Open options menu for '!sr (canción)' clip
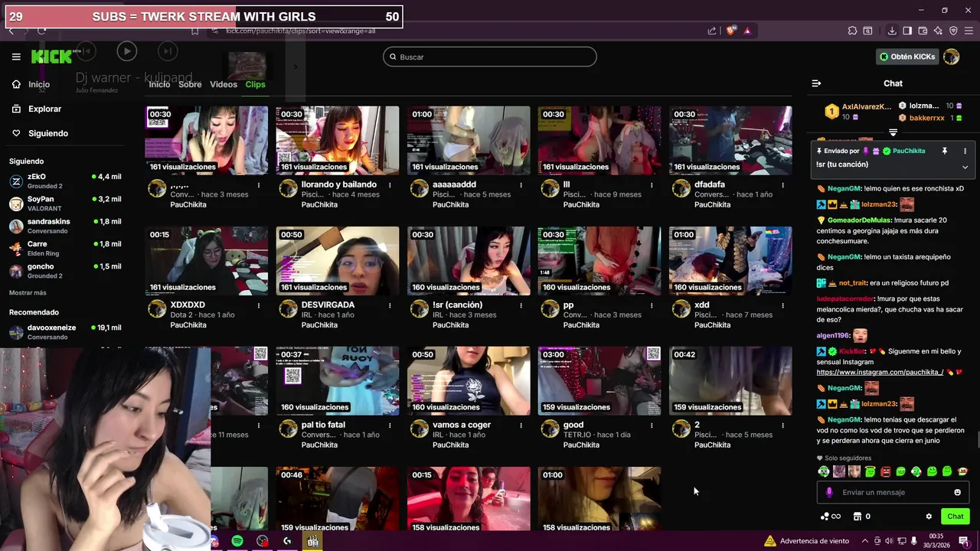Image resolution: width=980 pixels, height=551 pixels. click(x=521, y=305)
